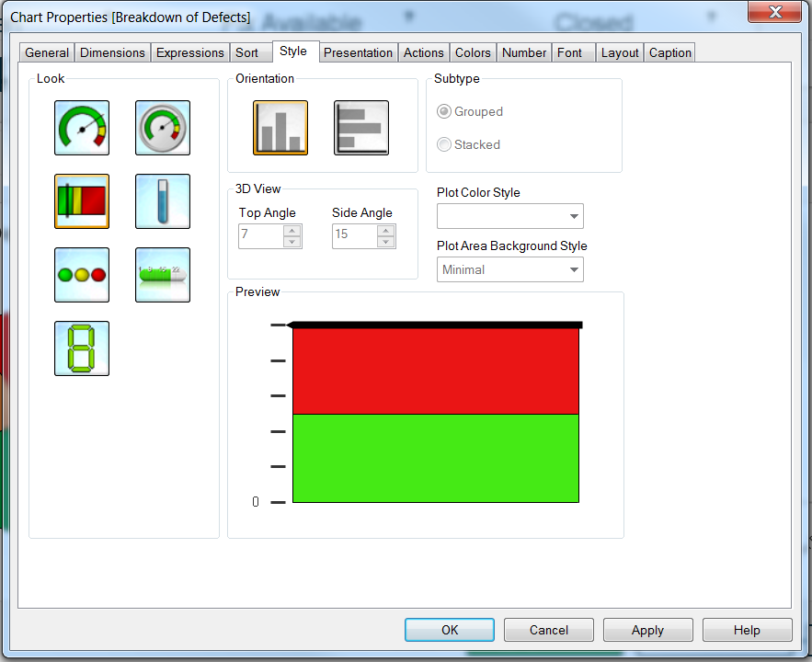812x662 pixels.
Task: Click the black indicator bar in preview
Action: tap(434, 325)
